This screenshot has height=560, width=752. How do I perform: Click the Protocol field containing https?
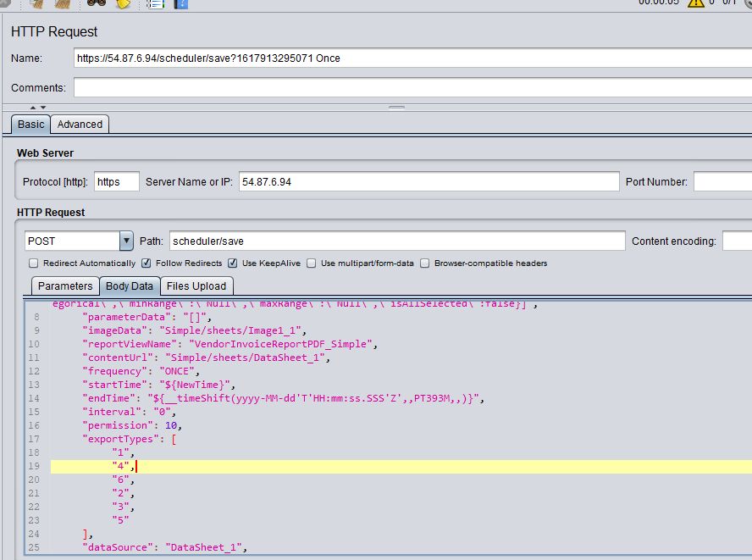pyautogui.click(x=117, y=182)
